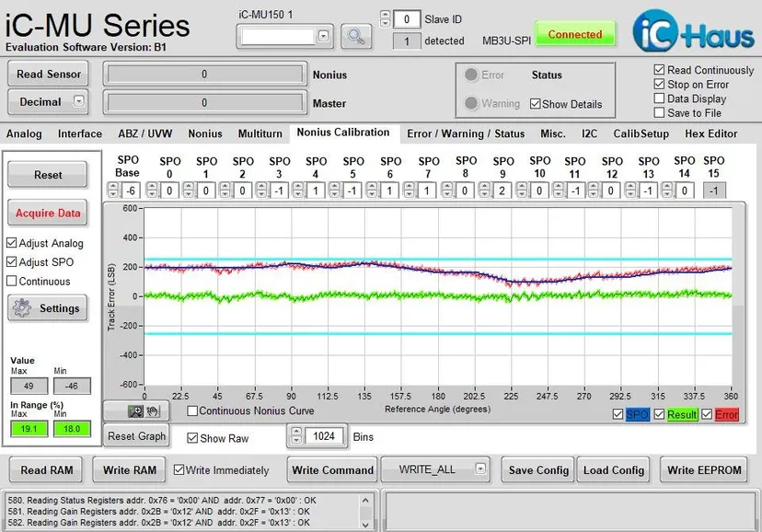
Task: Click Reset Graph button
Action: [x=136, y=435]
